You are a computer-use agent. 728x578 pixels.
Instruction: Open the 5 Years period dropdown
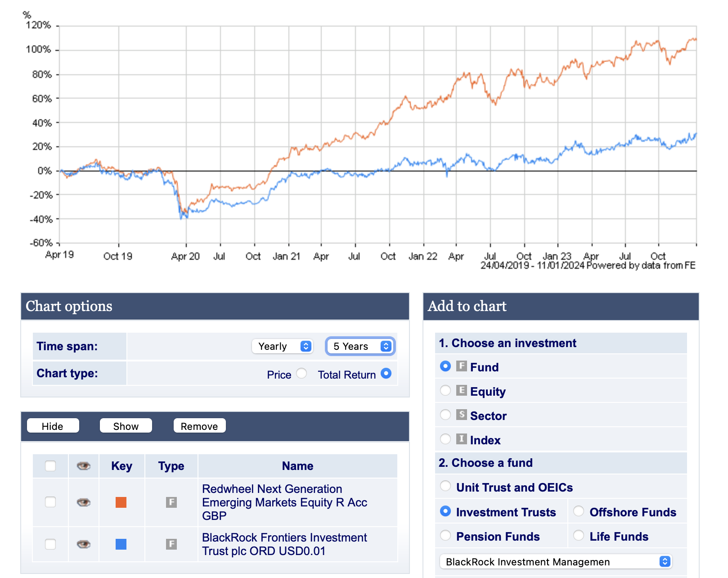point(360,346)
